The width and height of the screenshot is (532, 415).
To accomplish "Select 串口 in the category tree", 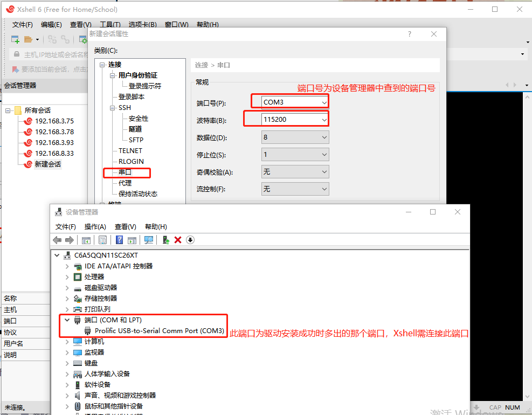I will click(x=125, y=172).
